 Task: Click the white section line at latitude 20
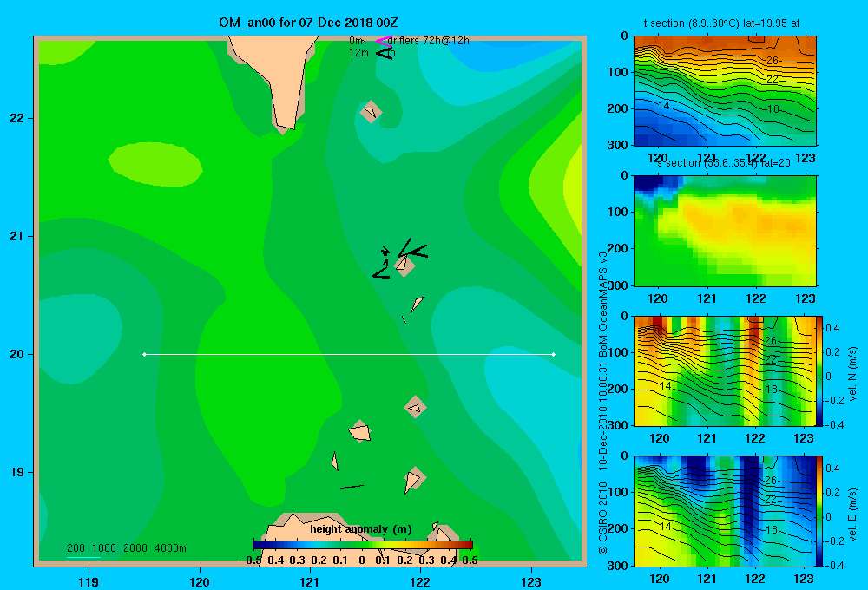point(349,354)
